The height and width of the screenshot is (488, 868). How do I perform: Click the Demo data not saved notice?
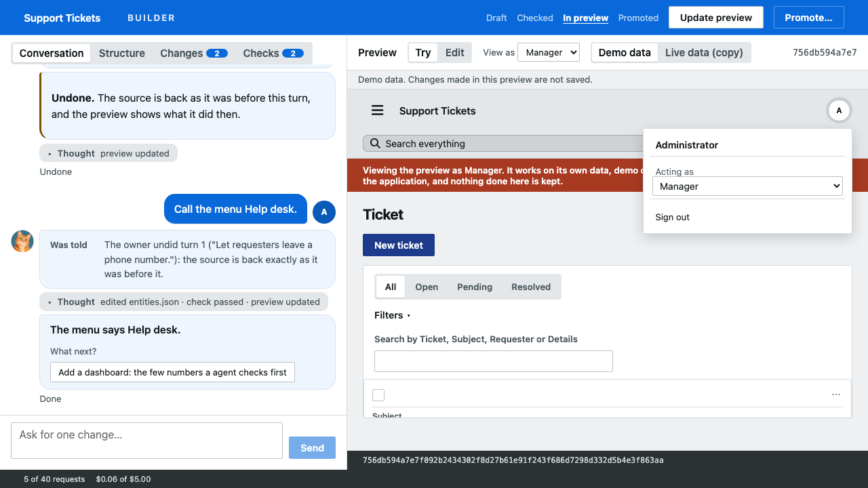[x=475, y=79]
